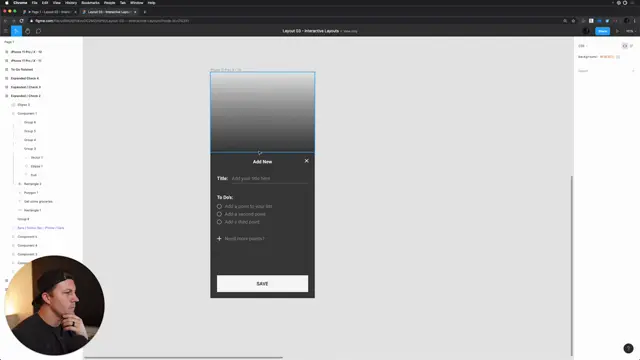640x360 pixels.
Task: Open the zoom level dropdown
Action: coord(631,31)
